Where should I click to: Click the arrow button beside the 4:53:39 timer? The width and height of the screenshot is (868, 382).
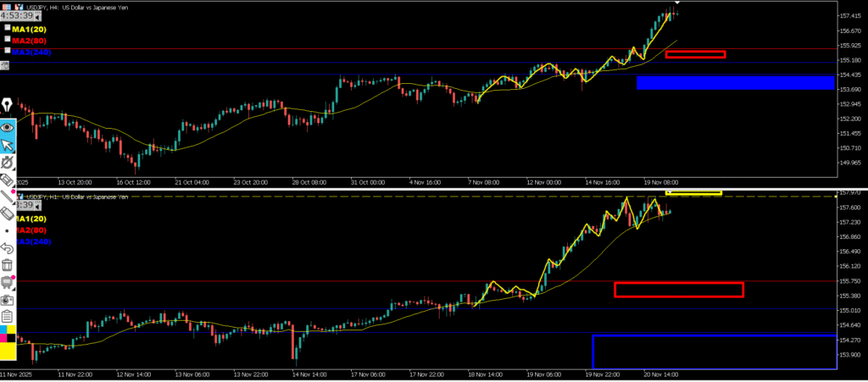coord(37,17)
